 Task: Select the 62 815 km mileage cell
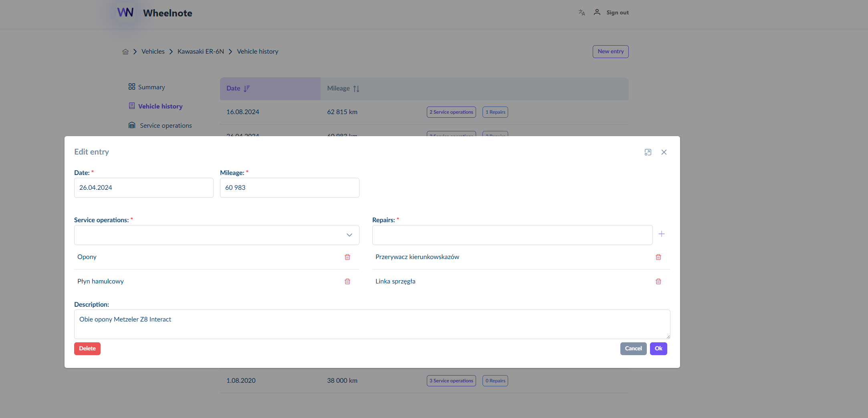coord(342,112)
